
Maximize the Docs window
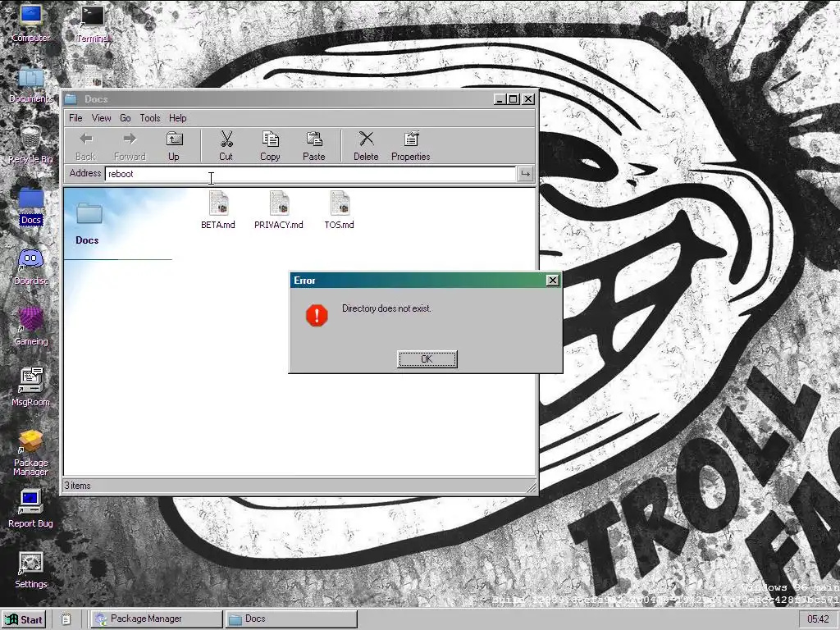click(514, 99)
